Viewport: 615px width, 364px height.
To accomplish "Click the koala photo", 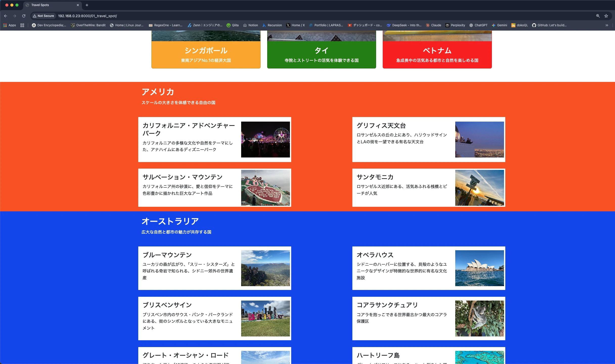I will 480,318.
